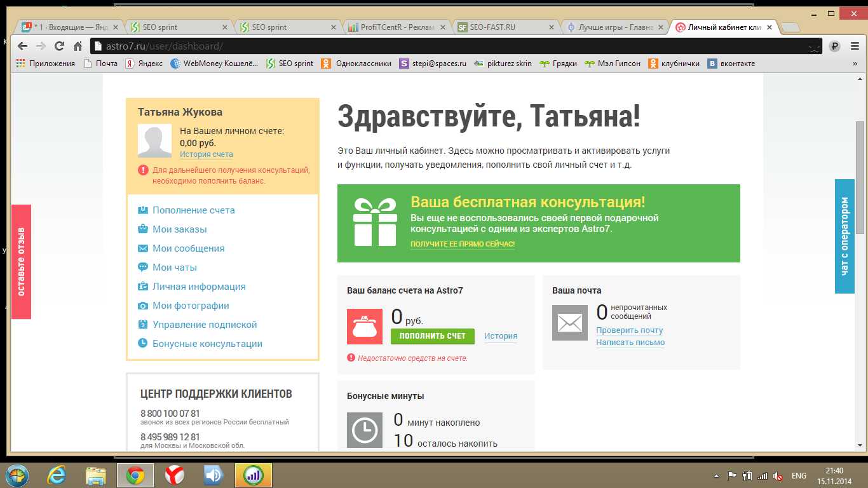Click the clock icon under Бонусные минуты

[365, 430]
